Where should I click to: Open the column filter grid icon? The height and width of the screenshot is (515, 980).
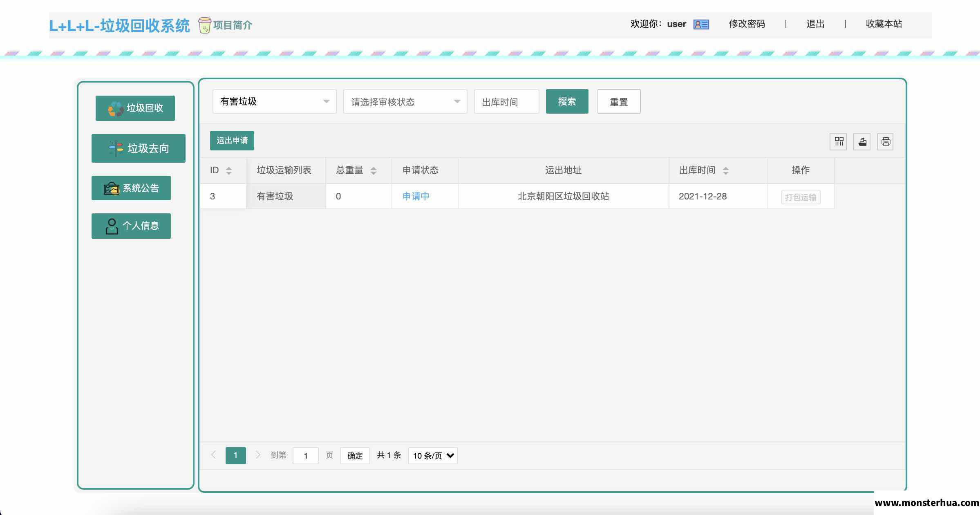(x=839, y=142)
